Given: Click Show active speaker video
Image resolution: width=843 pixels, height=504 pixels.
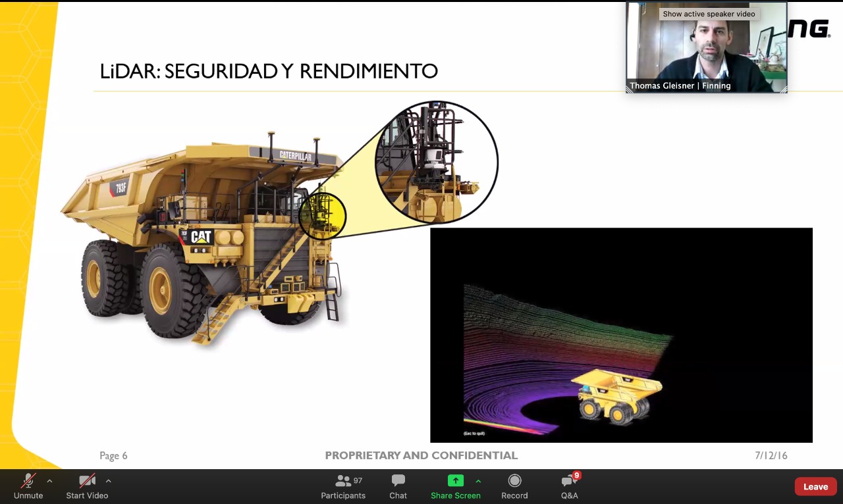Looking at the screenshot, I should tap(709, 14).
